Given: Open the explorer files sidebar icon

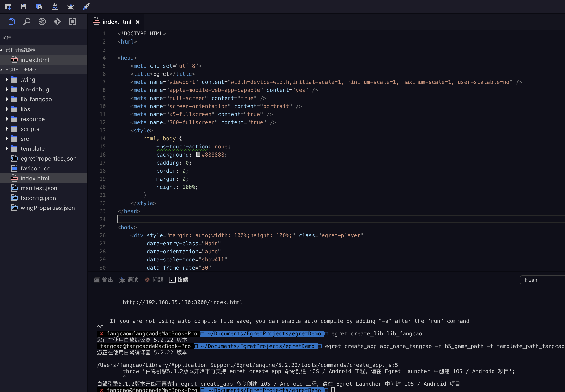Looking at the screenshot, I should pos(11,22).
